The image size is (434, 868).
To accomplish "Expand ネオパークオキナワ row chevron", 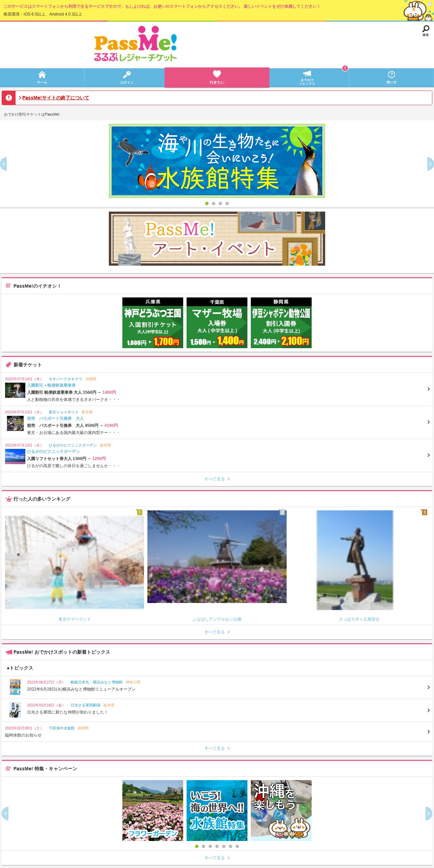I will pyautogui.click(x=428, y=389).
